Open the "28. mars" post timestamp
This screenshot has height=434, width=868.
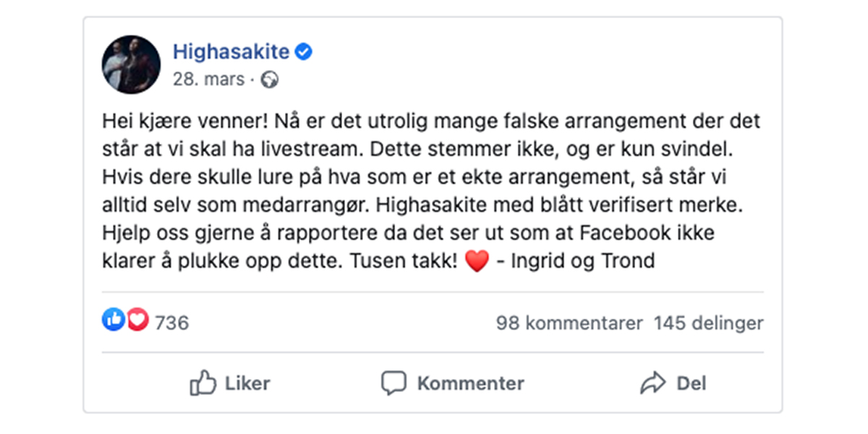pyautogui.click(x=208, y=80)
